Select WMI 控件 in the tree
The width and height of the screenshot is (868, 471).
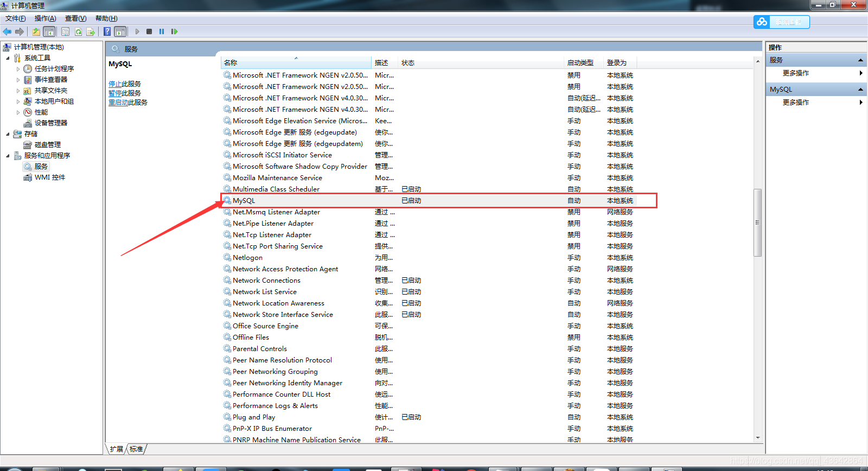click(x=50, y=177)
